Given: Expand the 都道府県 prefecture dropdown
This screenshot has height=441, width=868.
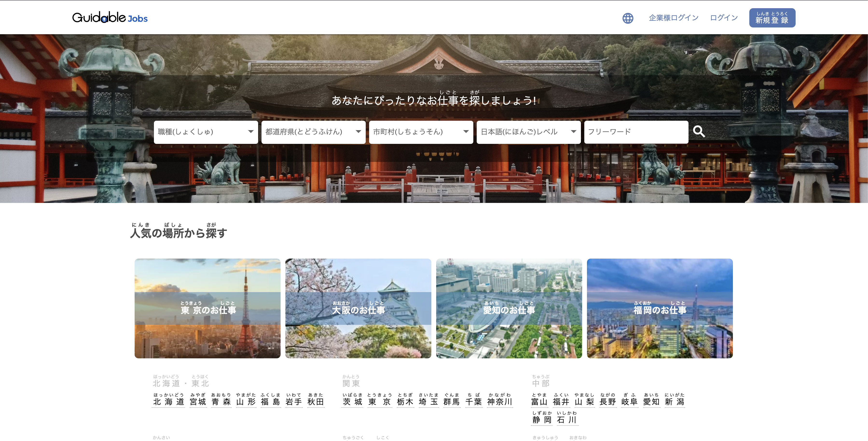Looking at the screenshot, I should pos(313,132).
